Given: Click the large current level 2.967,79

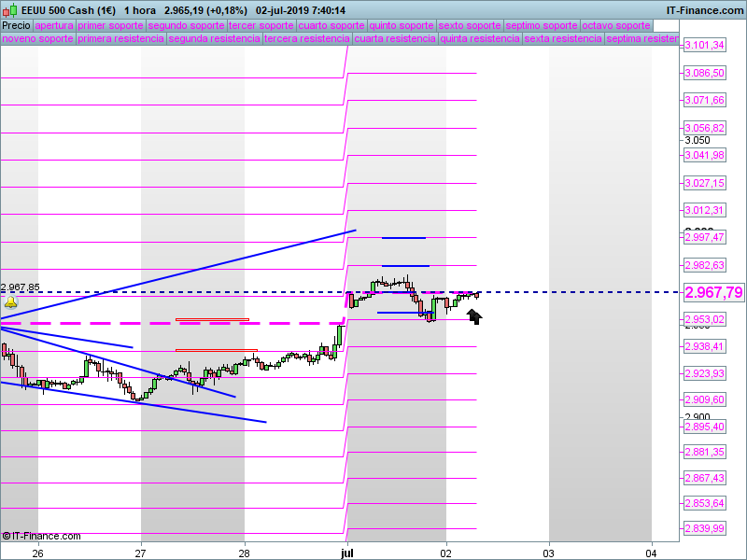Looking at the screenshot, I should pos(713,292).
